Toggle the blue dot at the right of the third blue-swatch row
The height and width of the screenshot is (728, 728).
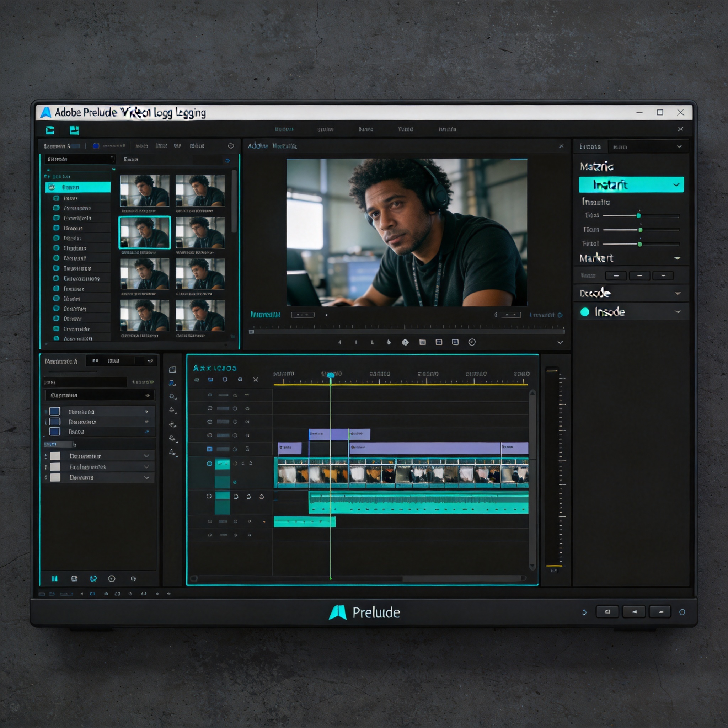tap(146, 432)
